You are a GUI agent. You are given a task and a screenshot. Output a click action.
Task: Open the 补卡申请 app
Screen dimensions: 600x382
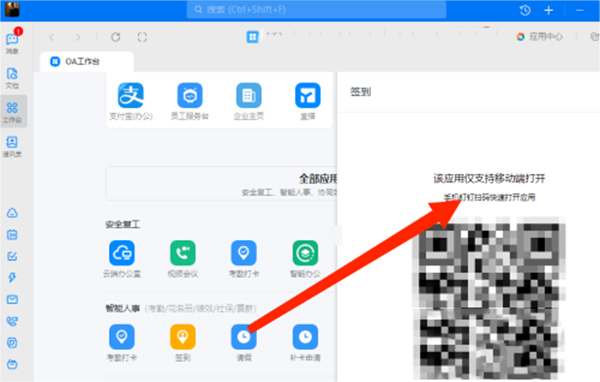[x=305, y=343]
